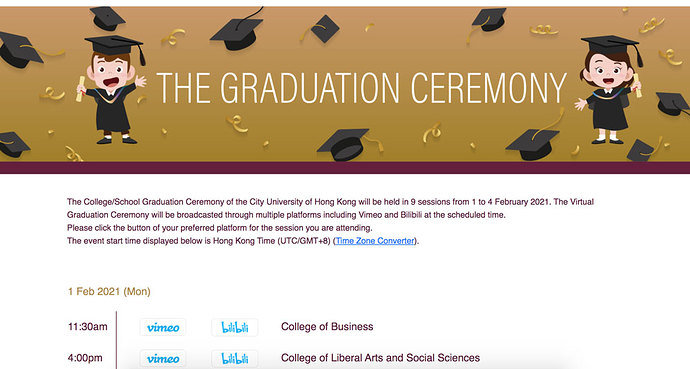
Task: Click the Time Zone Converter link
Action: [375, 241]
